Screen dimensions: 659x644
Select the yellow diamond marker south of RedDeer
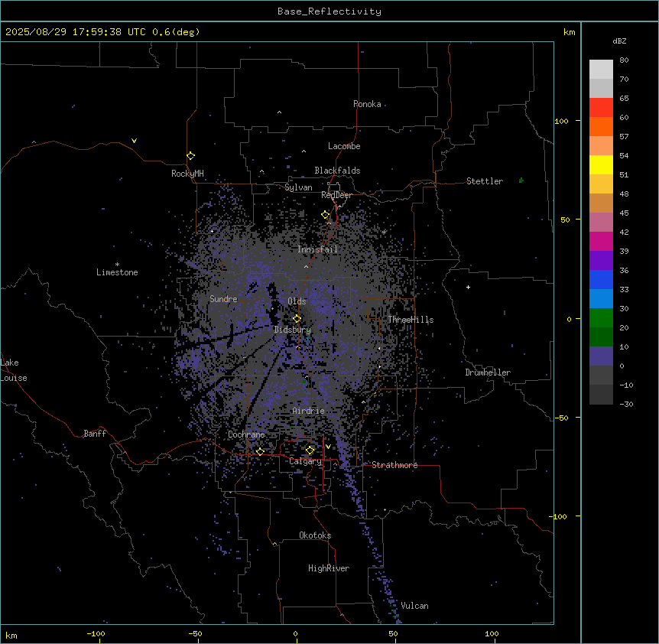click(325, 215)
